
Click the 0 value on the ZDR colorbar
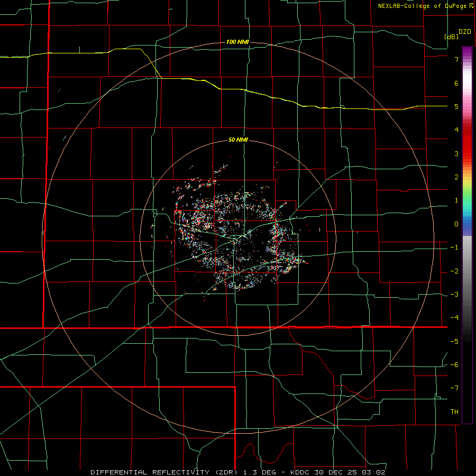pos(456,224)
